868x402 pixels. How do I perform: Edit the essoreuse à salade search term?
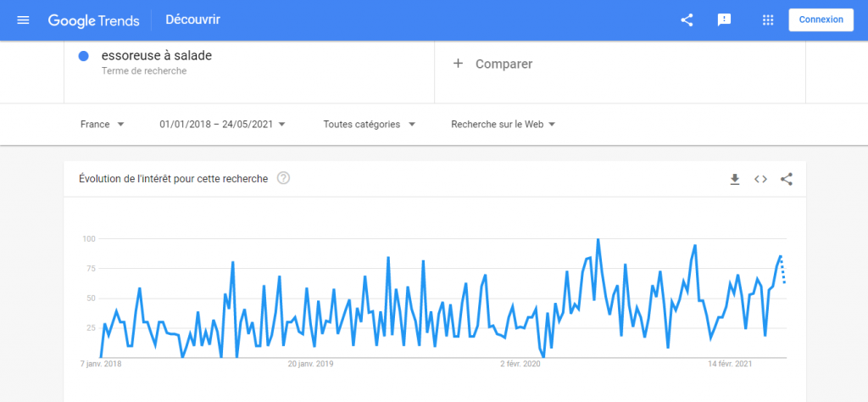157,56
